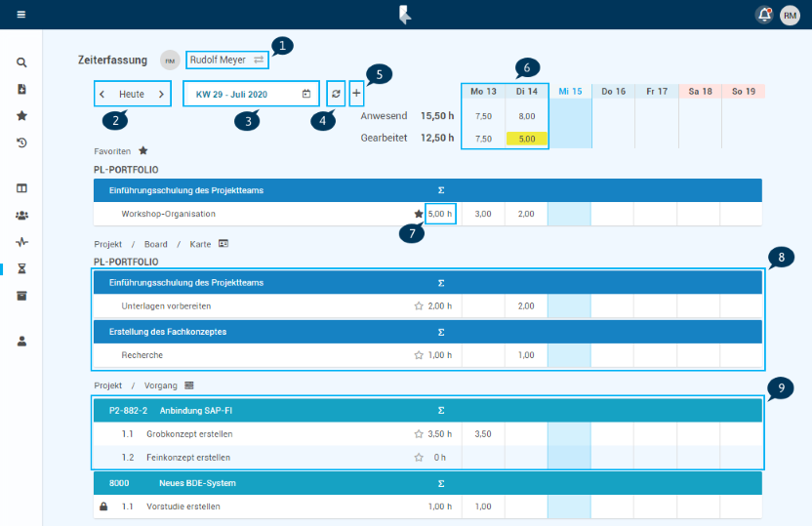The height and width of the screenshot is (526, 812).
Task: Refresh the time sheet with sync icon
Action: tap(336, 94)
